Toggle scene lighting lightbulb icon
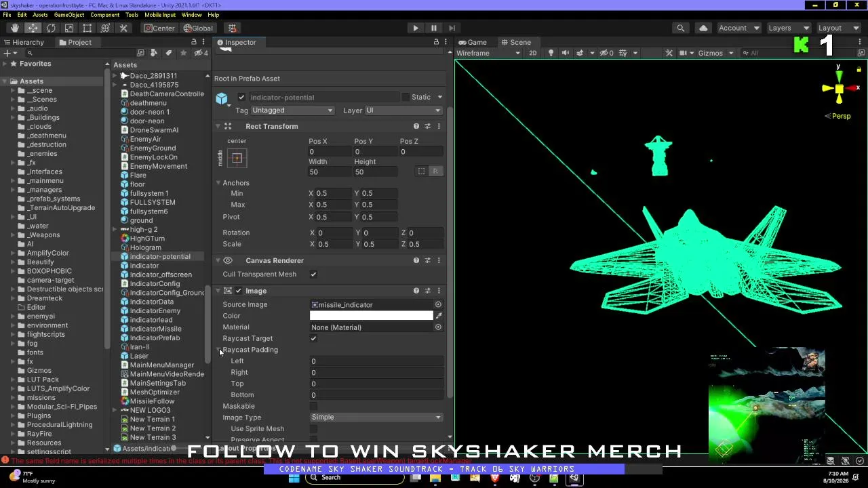868x488 pixels. [x=551, y=53]
